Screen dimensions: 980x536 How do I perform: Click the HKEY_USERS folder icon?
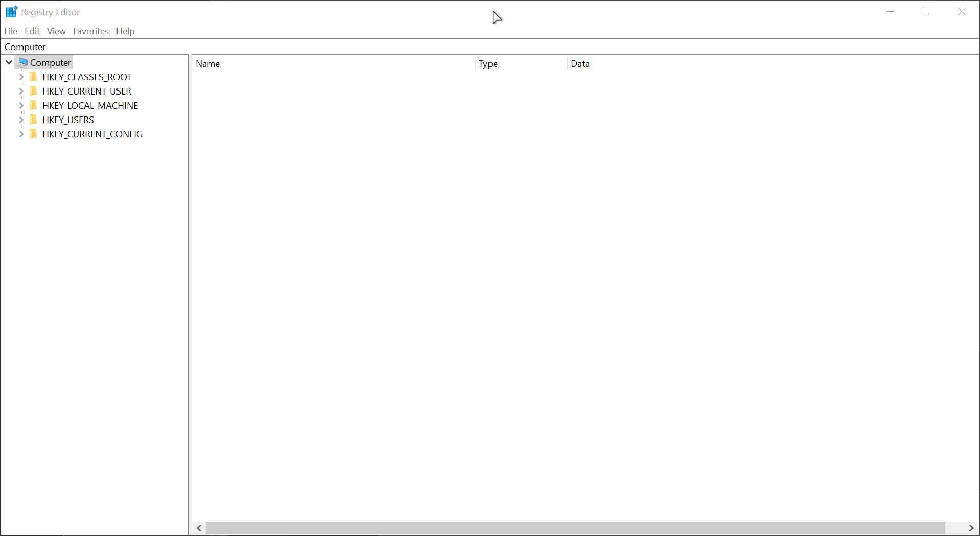pyautogui.click(x=34, y=120)
